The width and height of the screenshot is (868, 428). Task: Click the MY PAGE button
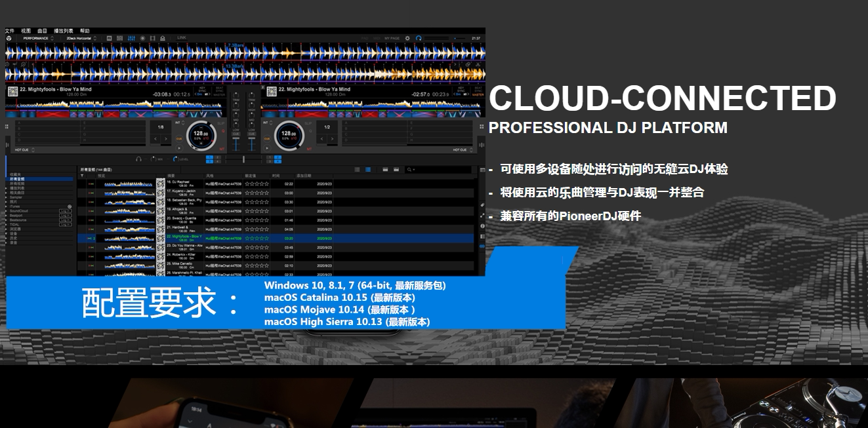point(392,38)
